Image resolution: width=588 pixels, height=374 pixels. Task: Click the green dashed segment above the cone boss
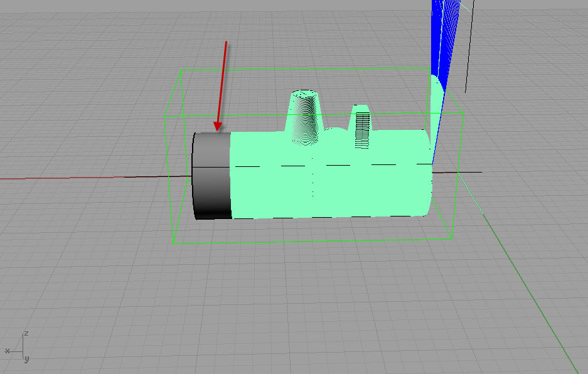click(x=275, y=69)
